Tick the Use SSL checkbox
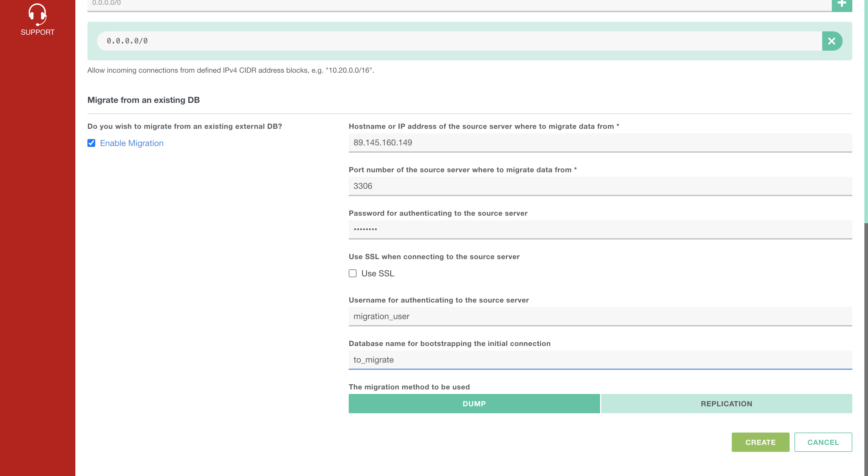The image size is (868, 476). 352,273
